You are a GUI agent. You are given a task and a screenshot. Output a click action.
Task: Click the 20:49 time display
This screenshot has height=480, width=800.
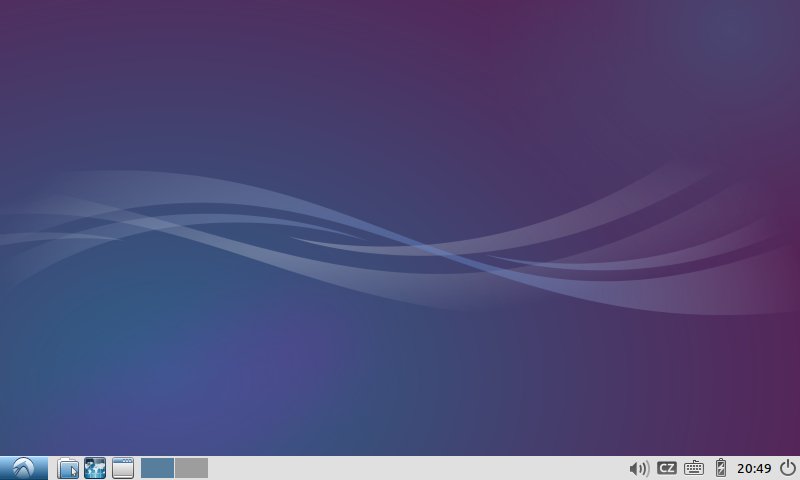(754, 468)
